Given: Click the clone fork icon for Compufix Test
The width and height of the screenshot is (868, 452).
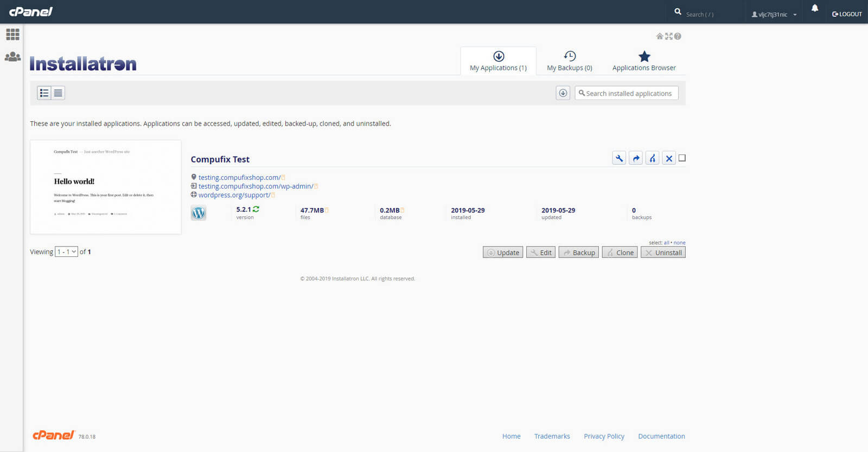Looking at the screenshot, I should (x=653, y=158).
